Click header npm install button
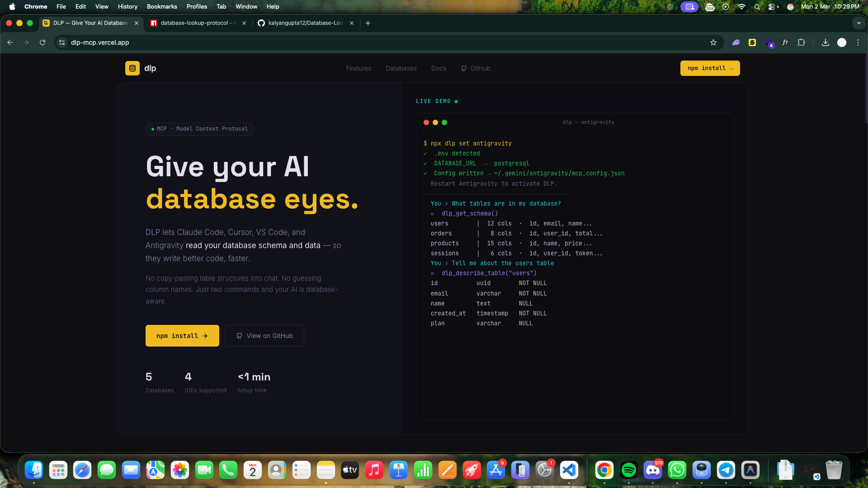 point(710,68)
